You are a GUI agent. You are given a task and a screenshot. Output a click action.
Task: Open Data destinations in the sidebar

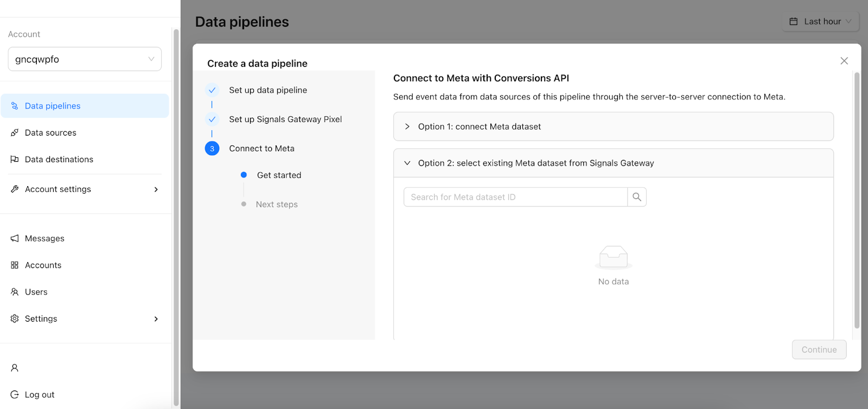[85, 159]
